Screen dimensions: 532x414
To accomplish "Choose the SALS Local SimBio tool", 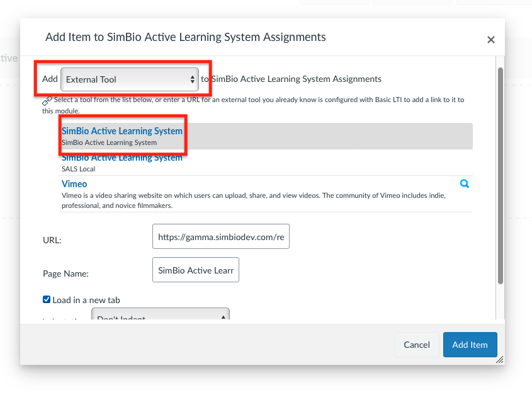I will 122,158.
